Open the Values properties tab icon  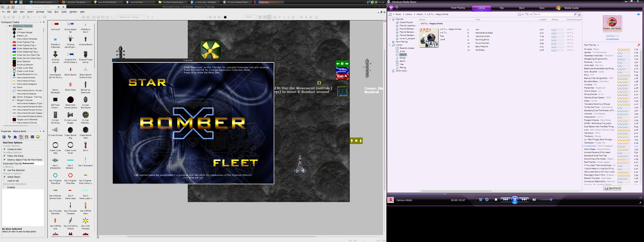pos(27,137)
